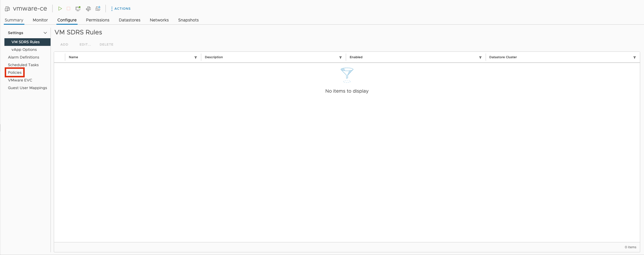Click the Edit Settings icon in toolbar
The image size is (644, 255).
(x=88, y=9)
